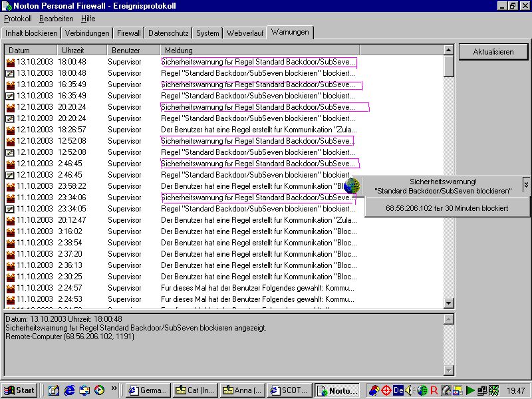Image resolution: width=532 pixels, height=399 pixels.
Task: Click the alert icon of the 16:35:49 Sicherheitswarnung row
Action: [x=11, y=84]
